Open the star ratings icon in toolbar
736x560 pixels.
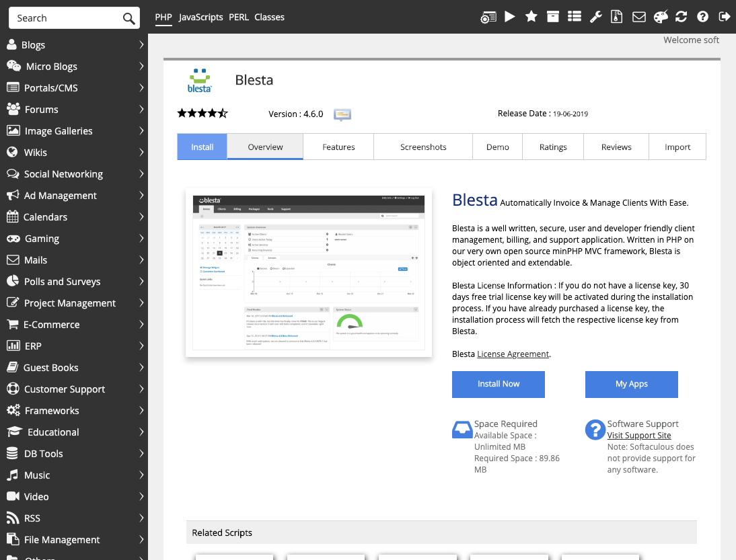pyautogui.click(x=531, y=17)
